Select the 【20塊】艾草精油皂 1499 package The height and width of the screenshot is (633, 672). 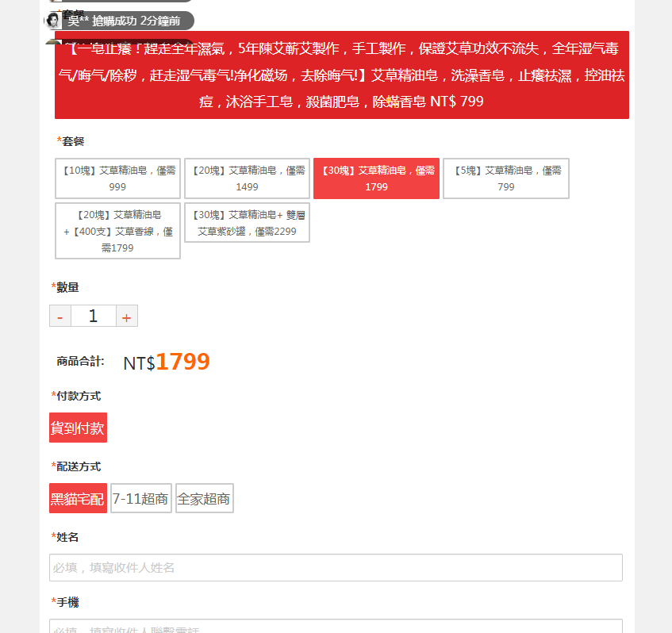pyautogui.click(x=247, y=178)
